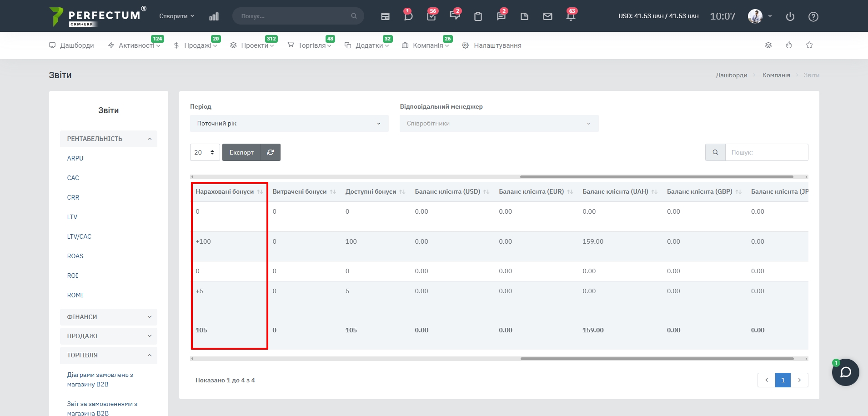Screen dimensions: 868x416
Task: Open the Проекти menu
Action: click(x=252, y=45)
